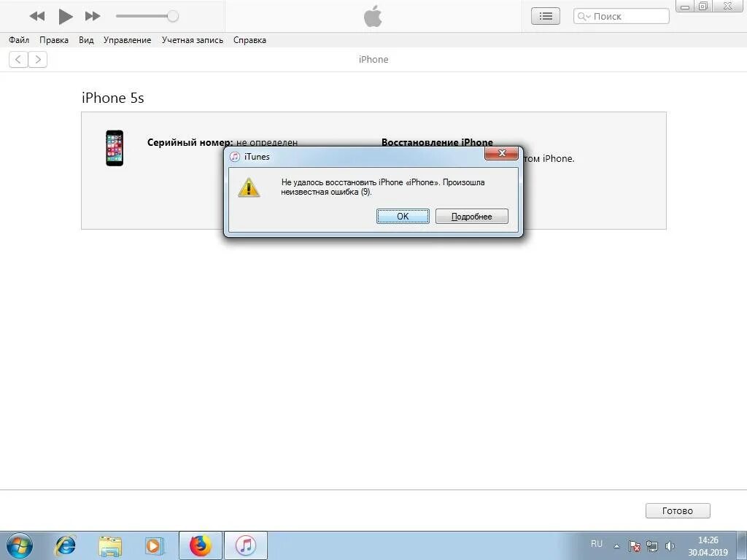Click the Серийный номер label
This screenshot has width=747, height=560.
click(x=190, y=142)
